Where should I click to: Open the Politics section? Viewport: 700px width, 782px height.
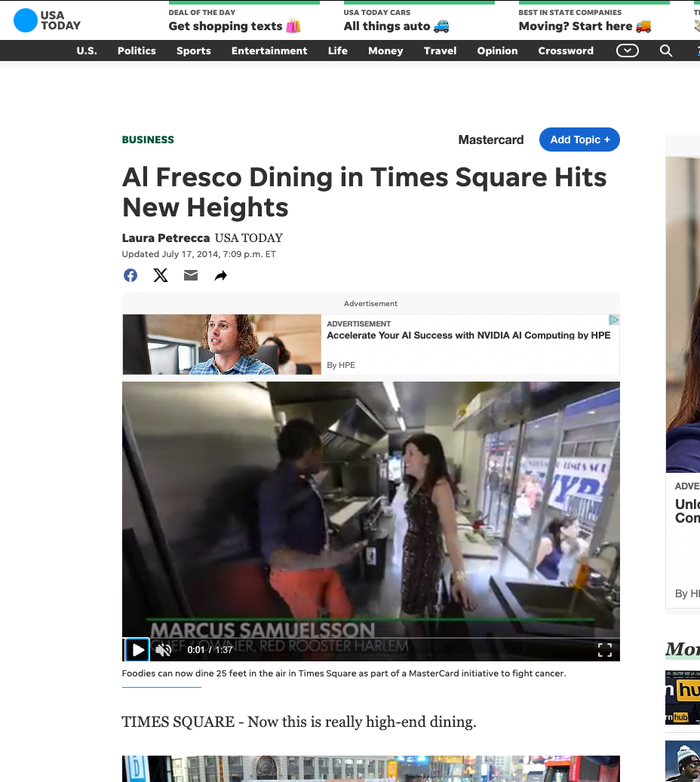(137, 51)
